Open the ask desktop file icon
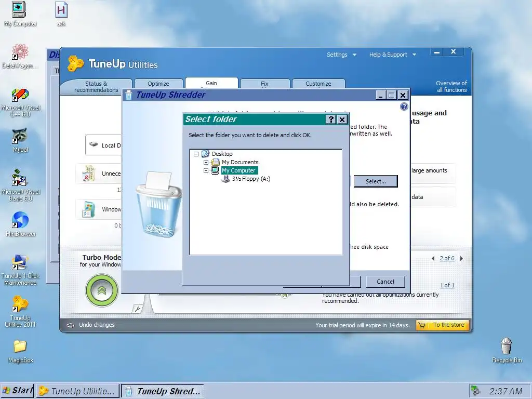Viewport: 532px width, 399px height. [61, 14]
